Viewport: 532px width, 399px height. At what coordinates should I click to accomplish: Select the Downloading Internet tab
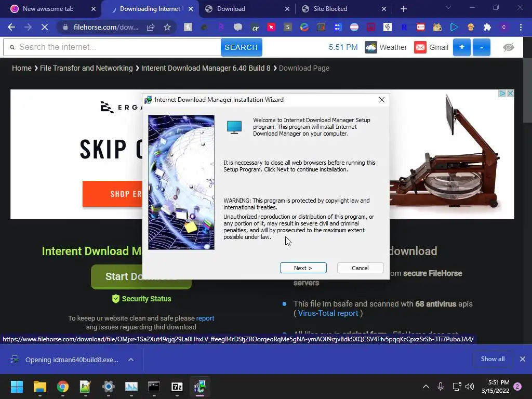[x=149, y=9]
